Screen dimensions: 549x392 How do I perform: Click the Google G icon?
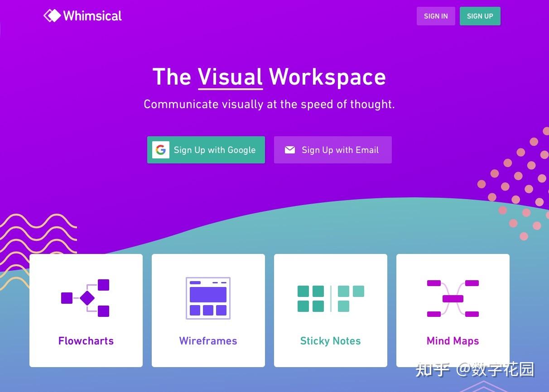pyautogui.click(x=161, y=150)
